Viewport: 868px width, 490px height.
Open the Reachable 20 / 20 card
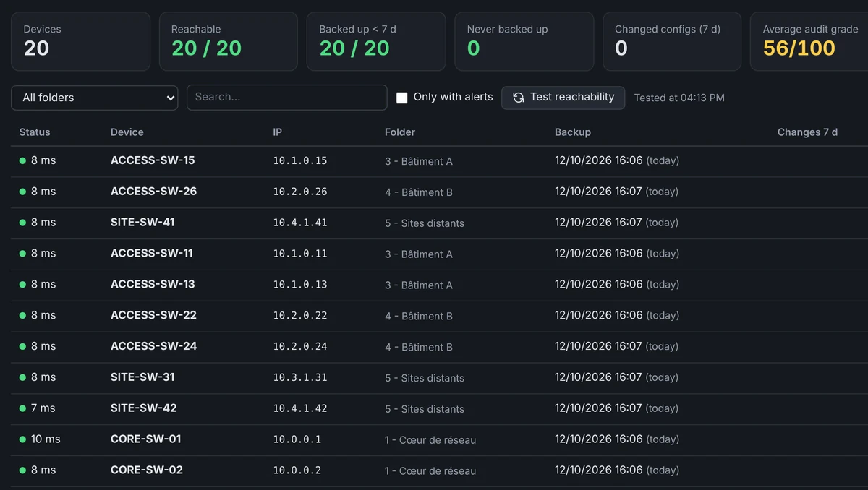tap(229, 41)
